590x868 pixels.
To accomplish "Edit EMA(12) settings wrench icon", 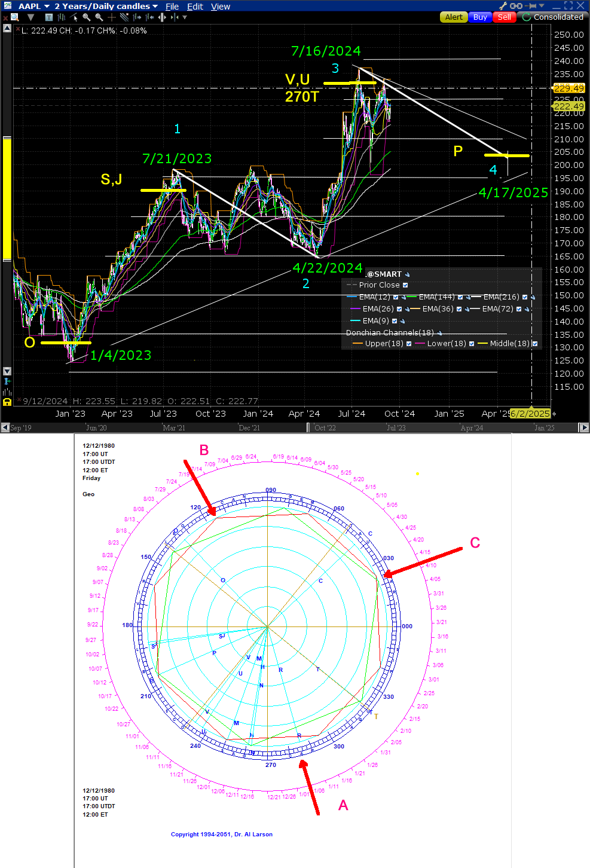I will (x=403, y=297).
